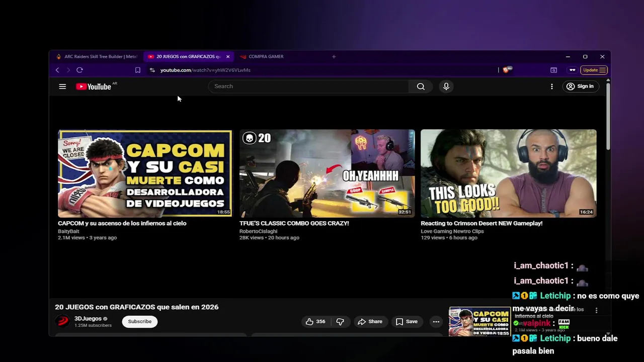Click text 28K views • 20 hours ago
The height and width of the screenshot is (362, 644).
[x=269, y=238]
